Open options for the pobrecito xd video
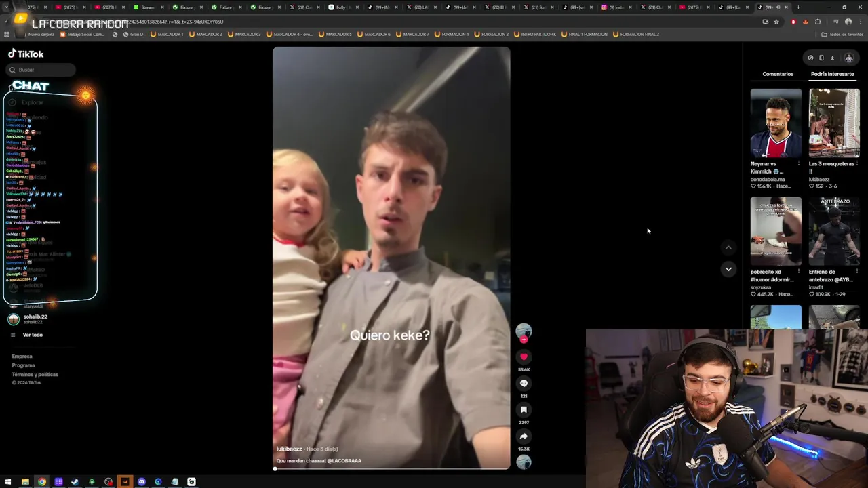This screenshot has width=868, height=488. [799, 272]
